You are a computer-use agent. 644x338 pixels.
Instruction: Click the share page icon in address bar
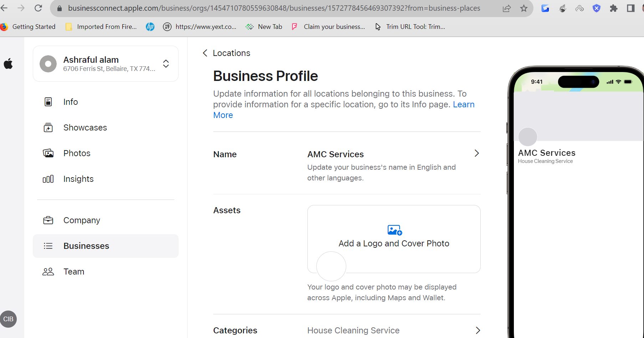point(507,8)
